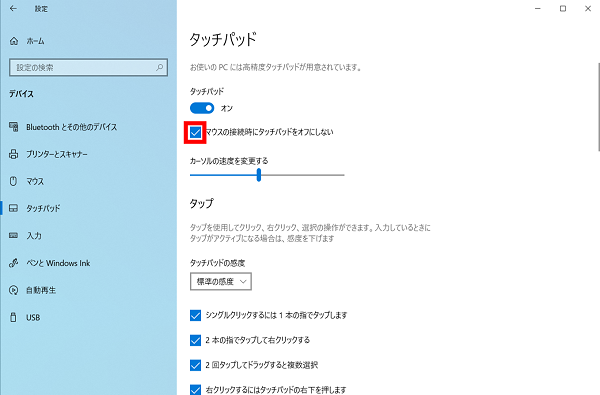Open 自動再生 settings page
This screenshot has height=395, width=600.
coord(41,291)
